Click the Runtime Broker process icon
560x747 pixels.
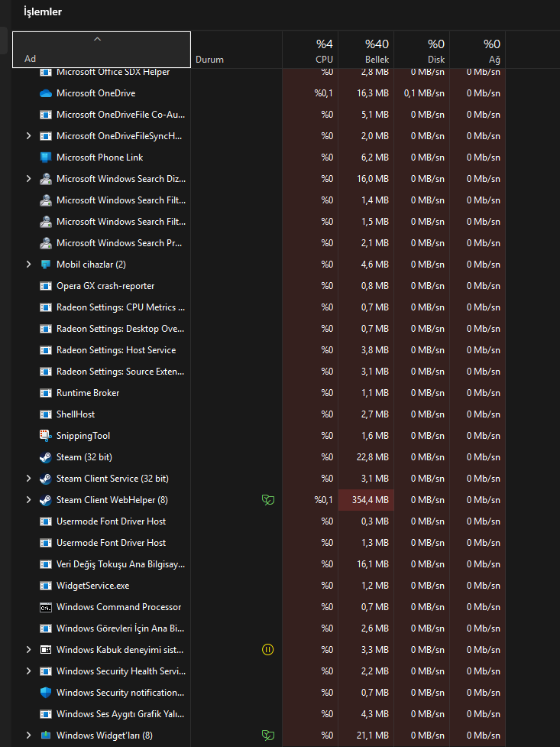[46, 393]
